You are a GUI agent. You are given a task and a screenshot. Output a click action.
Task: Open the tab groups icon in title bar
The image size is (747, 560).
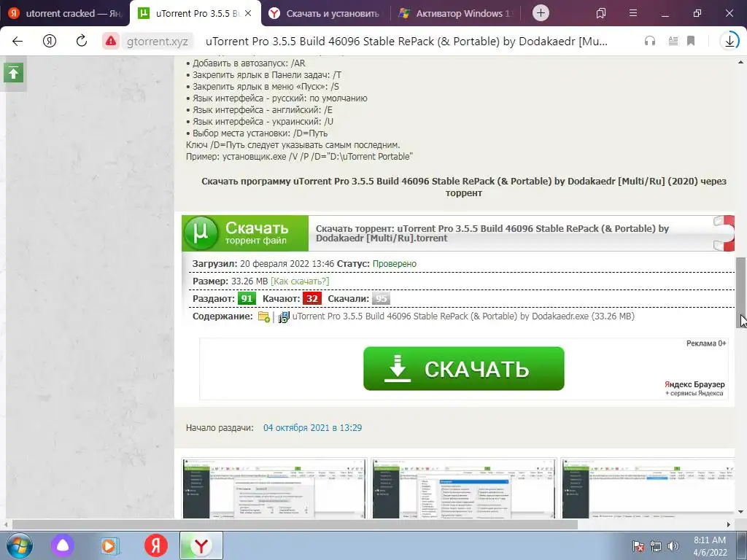pyautogui.click(x=601, y=13)
